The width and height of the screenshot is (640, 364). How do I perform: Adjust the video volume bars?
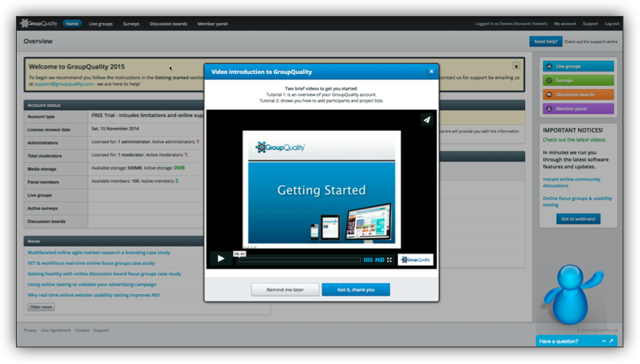[x=368, y=260]
